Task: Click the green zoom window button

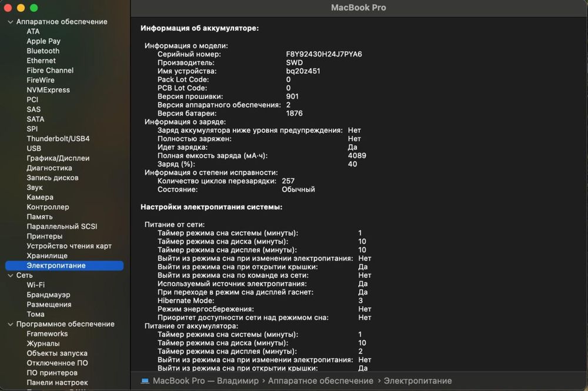Action: tap(34, 8)
